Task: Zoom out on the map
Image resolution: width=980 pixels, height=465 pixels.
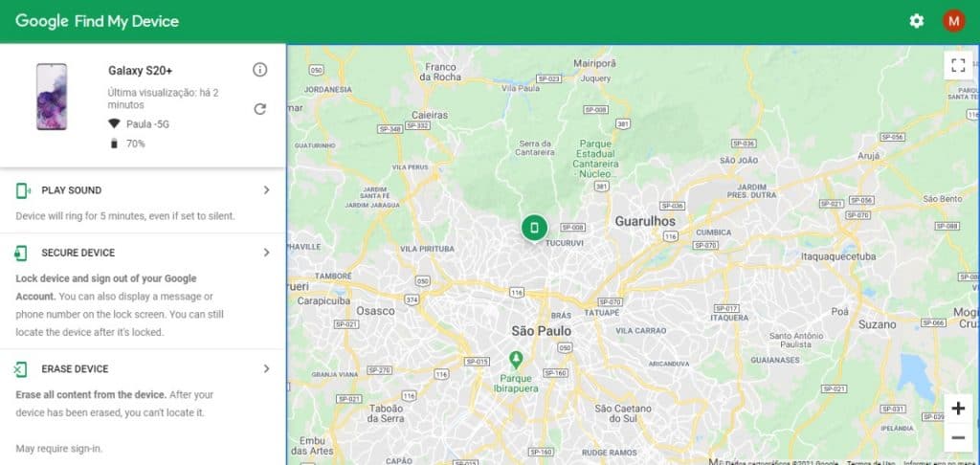Action: [x=958, y=438]
